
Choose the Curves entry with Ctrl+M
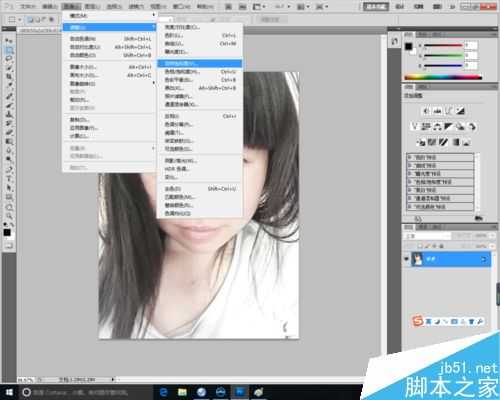point(200,43)
